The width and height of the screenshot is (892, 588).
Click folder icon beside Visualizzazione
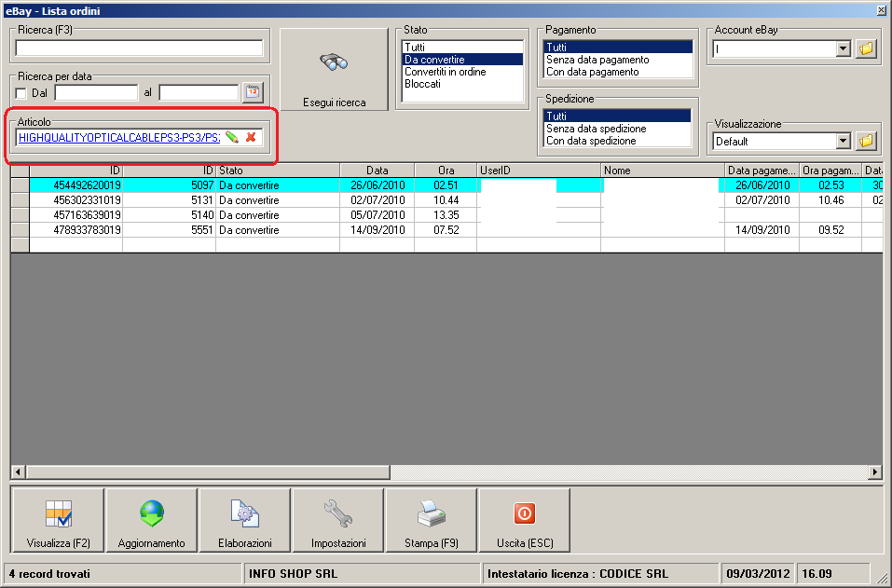[866, 141]
